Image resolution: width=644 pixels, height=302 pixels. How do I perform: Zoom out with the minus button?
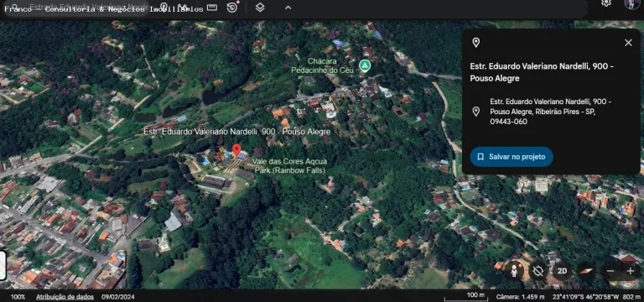click(610, 271)
